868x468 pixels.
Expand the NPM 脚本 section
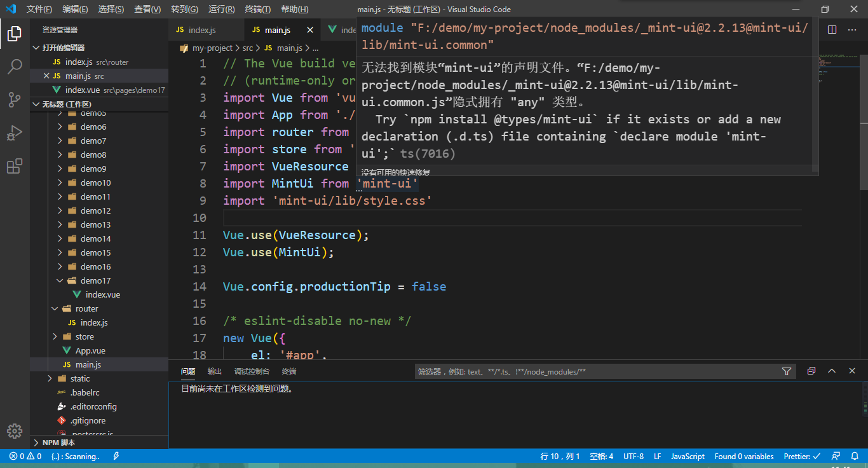tap(58, 443)
